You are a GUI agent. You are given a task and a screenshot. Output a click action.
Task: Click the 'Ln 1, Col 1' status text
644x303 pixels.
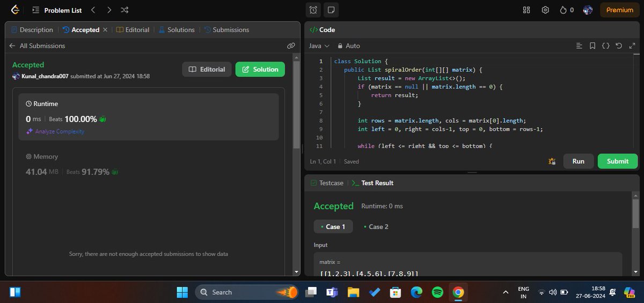tap(323, 161)
